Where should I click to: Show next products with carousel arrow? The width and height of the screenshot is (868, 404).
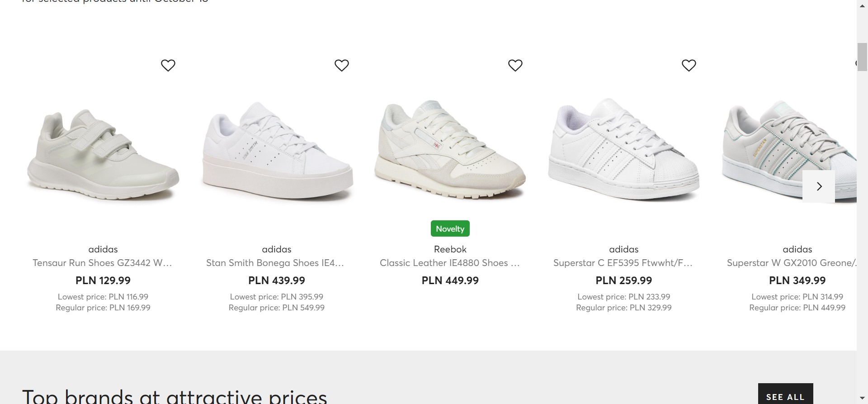[819, 186]
